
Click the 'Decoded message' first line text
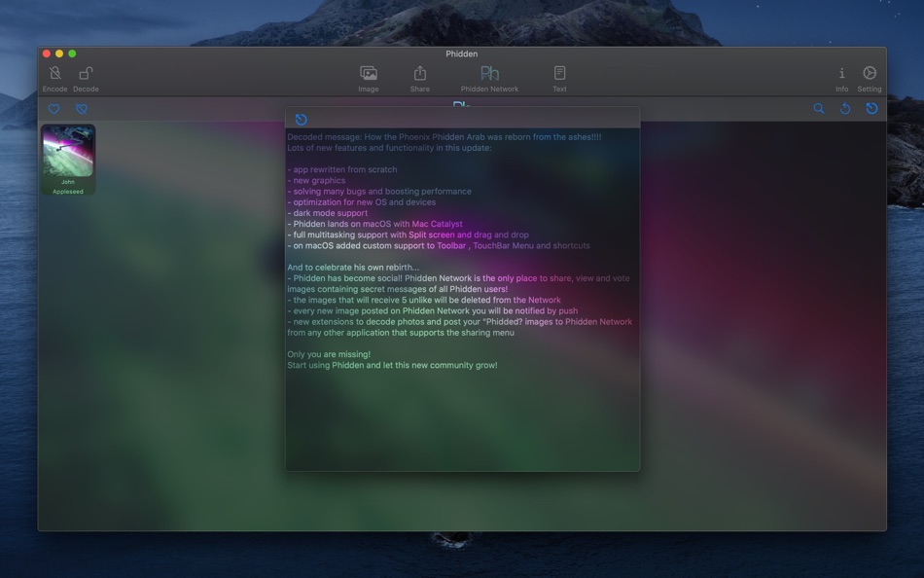click(444, 137)
